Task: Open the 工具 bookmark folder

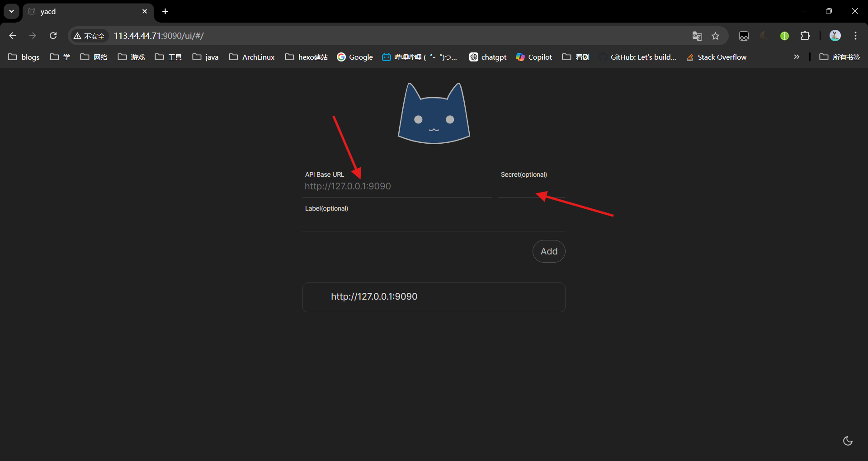Action: [x=169, y=57]
